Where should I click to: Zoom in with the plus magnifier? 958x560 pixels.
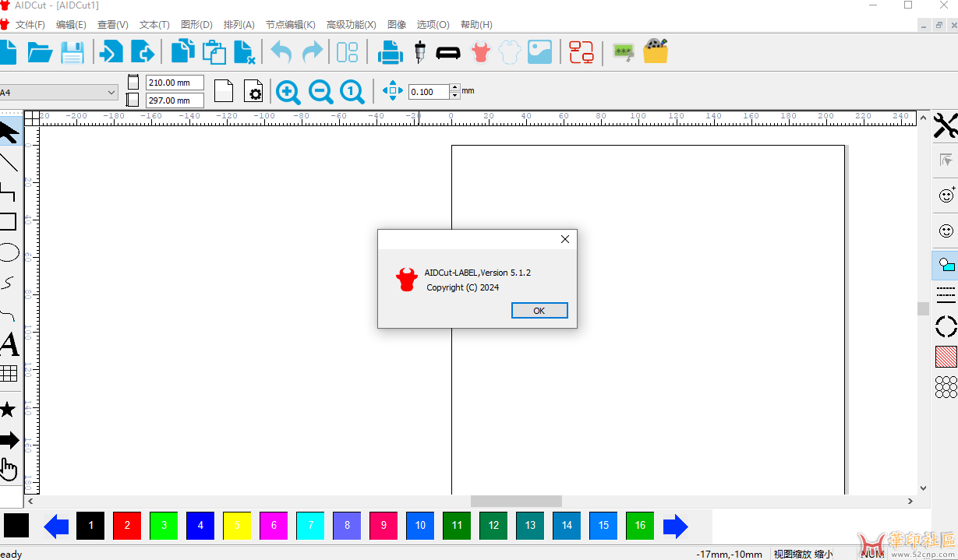tap(288, 91)
